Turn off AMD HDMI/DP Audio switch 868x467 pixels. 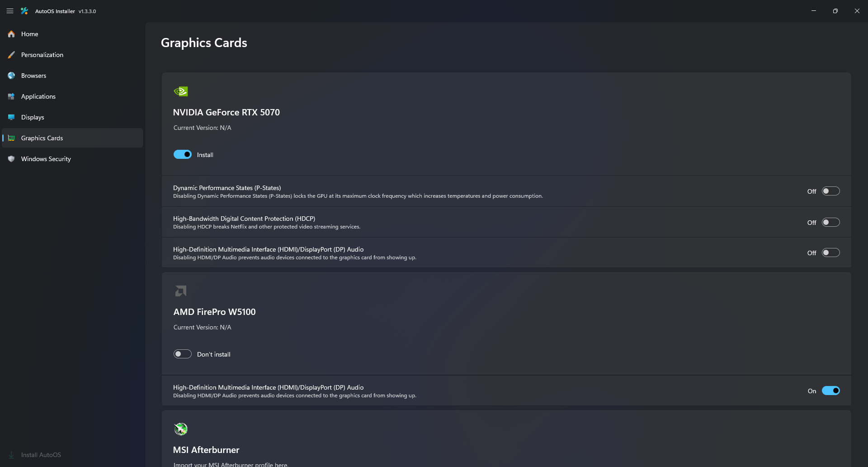(x=831, y=391)
